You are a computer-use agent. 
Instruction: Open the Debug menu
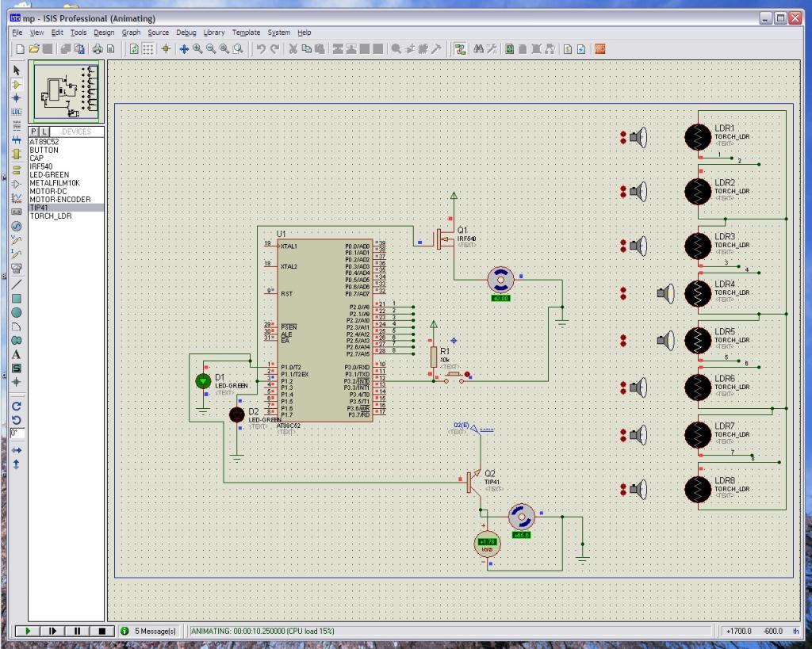(186, 32)
